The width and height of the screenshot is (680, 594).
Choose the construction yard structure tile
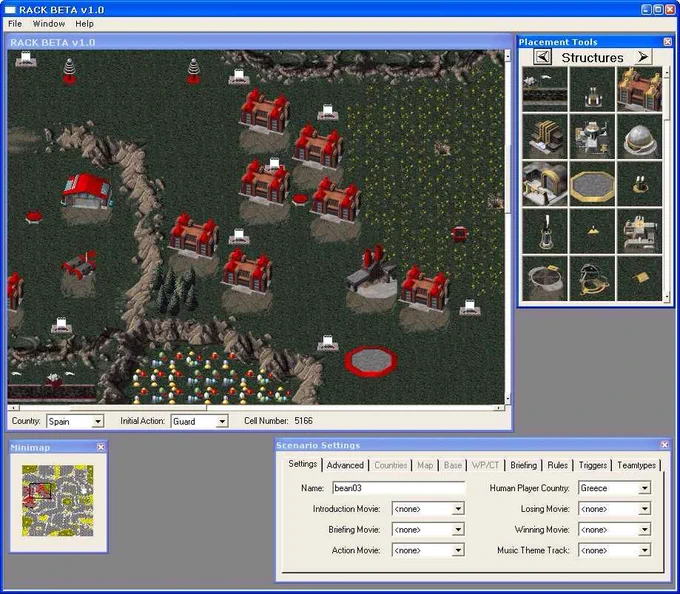click(592, 136)
